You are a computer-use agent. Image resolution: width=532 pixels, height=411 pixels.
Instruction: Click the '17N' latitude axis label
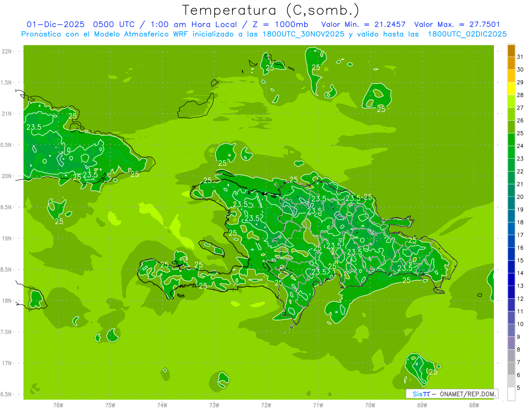(x=8, y=363)
